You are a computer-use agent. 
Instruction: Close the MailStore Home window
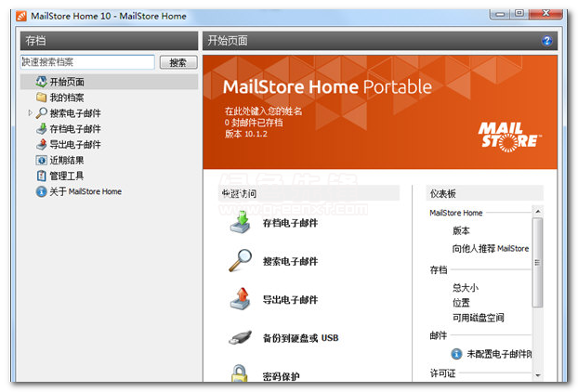[x=545, y=14]
